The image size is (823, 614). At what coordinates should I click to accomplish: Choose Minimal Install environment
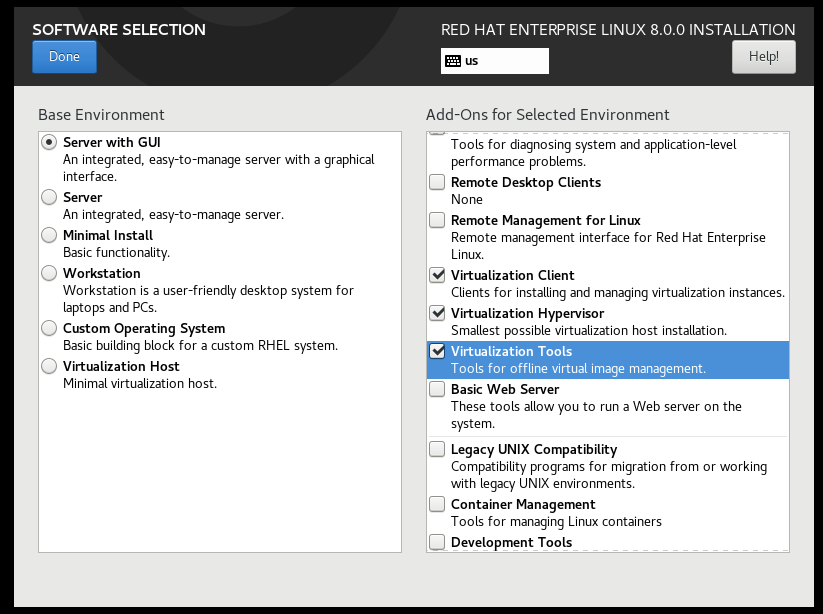tap(48, 235)
